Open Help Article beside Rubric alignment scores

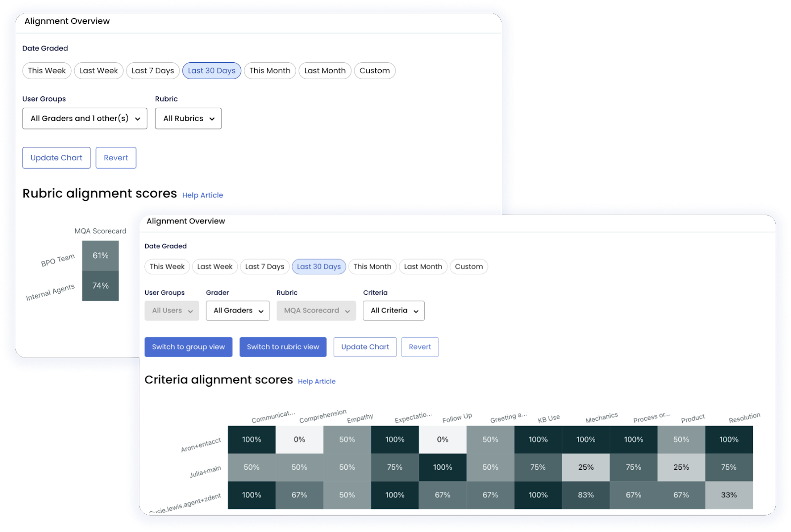coord(202,195)
